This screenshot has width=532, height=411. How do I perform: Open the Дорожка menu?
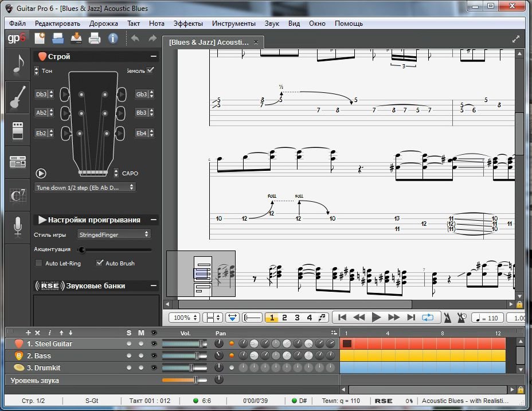point(104,24)
